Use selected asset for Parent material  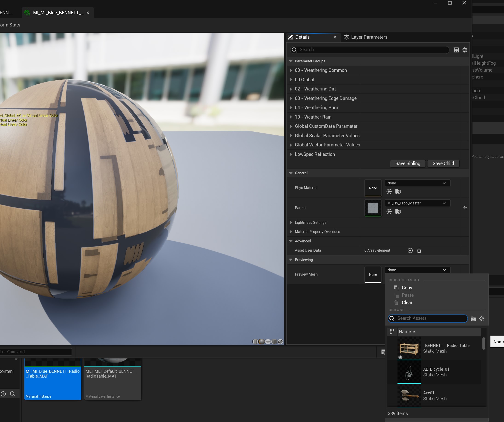pos(389,212)
